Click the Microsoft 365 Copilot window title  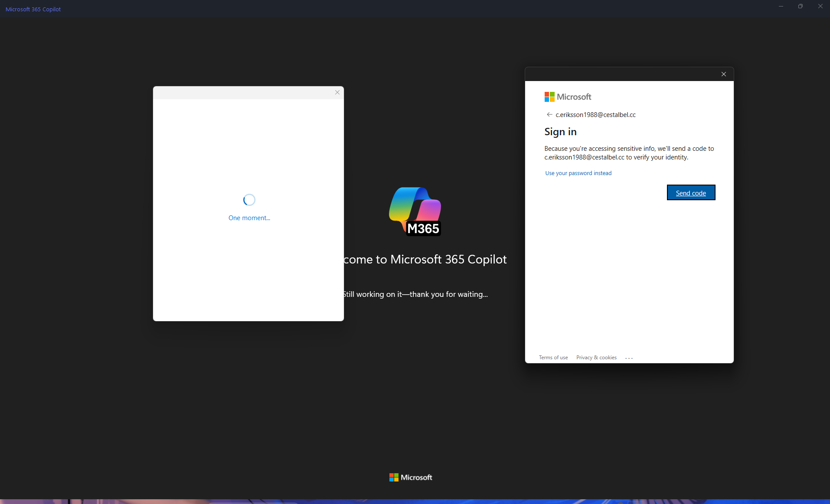point(33,9)
